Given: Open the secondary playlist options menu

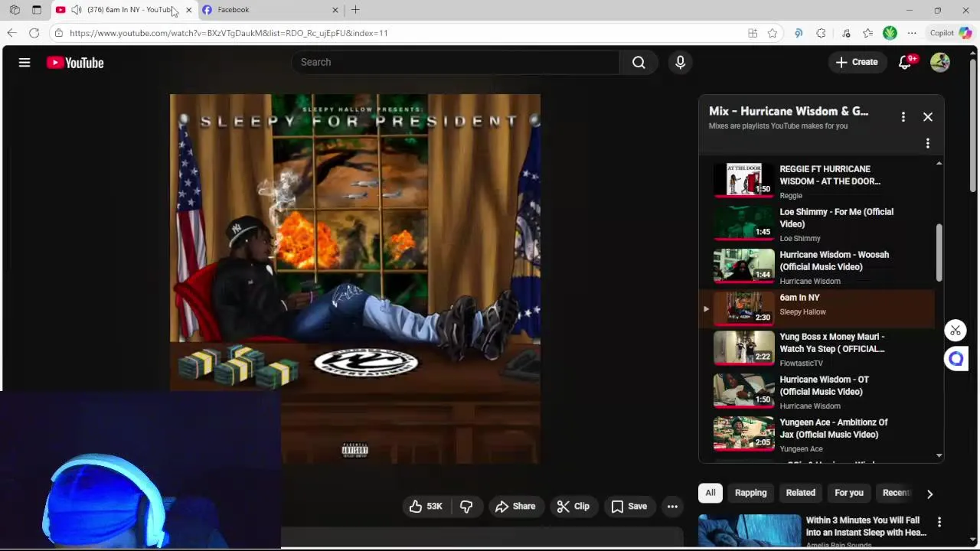Looking at the screenshot, I should point(928,143).
